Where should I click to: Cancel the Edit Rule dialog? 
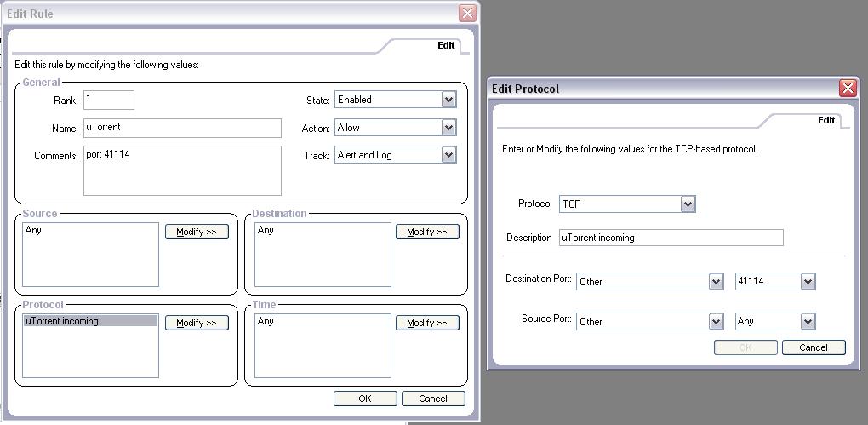[433, 399]
